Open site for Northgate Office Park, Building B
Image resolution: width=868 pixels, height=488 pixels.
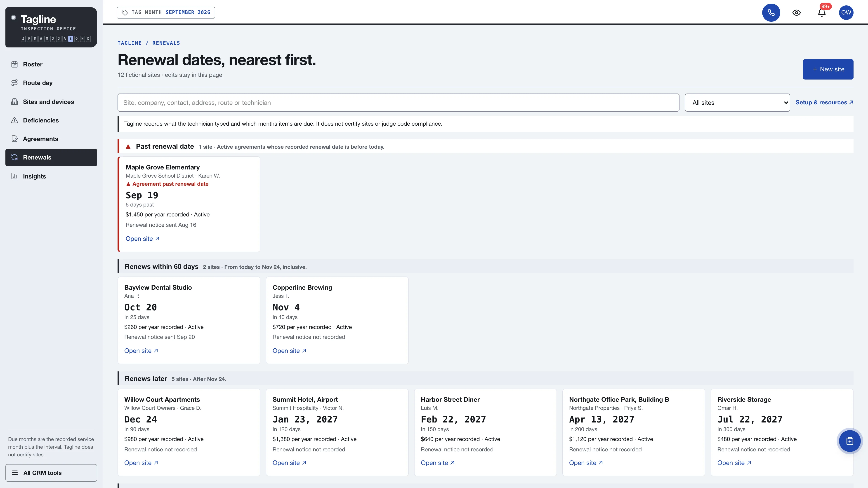[x=586, y=463]
